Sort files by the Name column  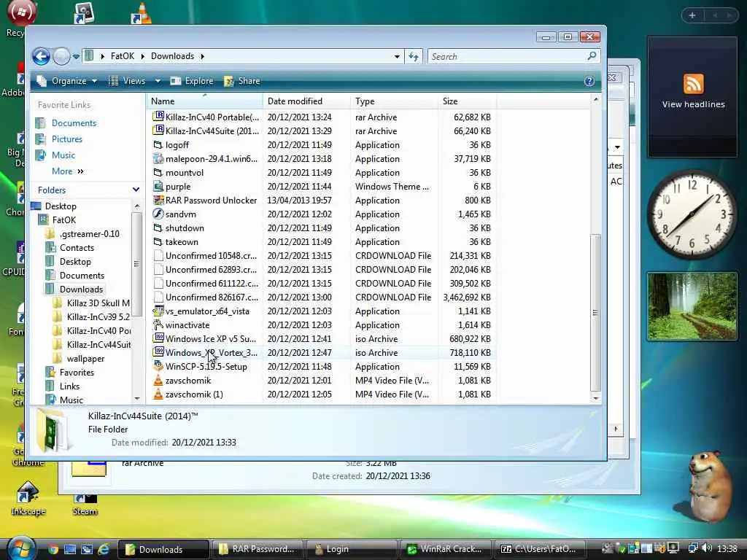click(204, 101)
